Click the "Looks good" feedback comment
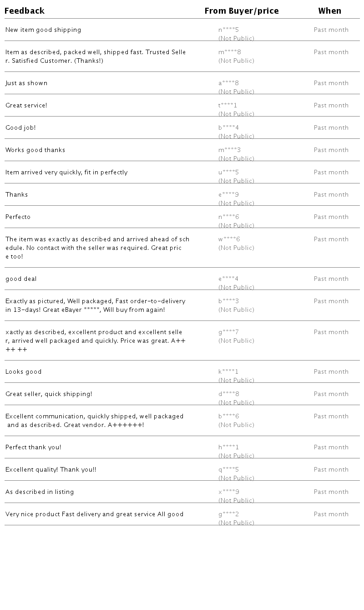The width and height of the screenshot is (364, 610). point(24,372)
